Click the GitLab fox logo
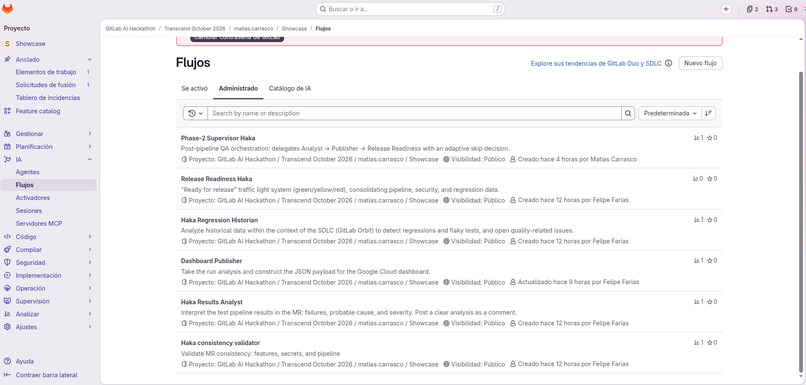The image size is (806, 385). [8, 9]
